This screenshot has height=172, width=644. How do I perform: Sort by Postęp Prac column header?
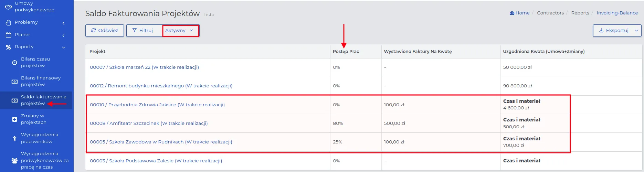[x=346, y=52]
